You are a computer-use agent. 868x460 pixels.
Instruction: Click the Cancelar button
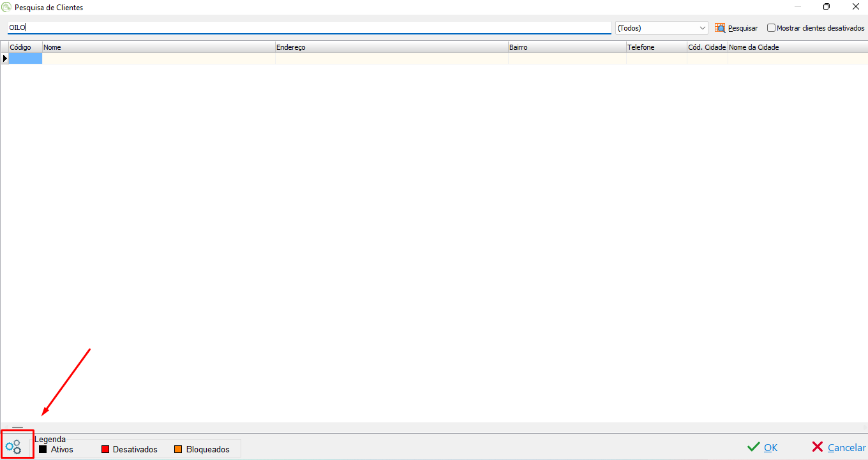click(839, 447)
